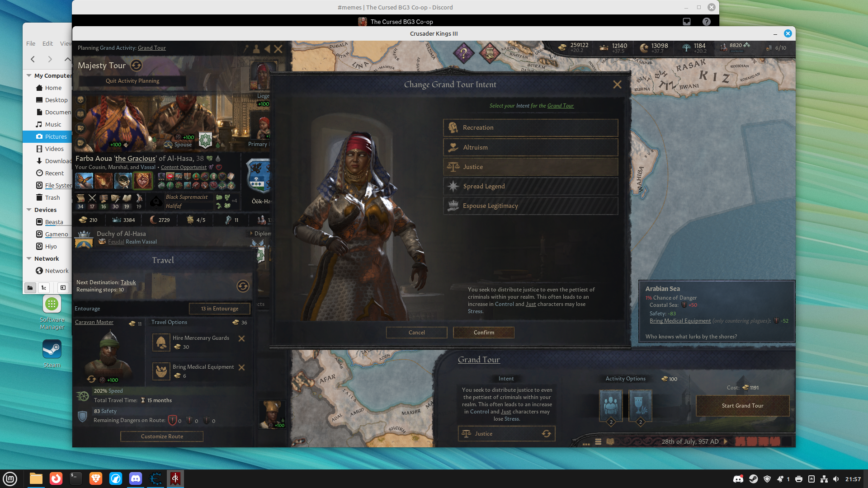Image resolution: width=868 pixels, height=488 pixels.
Task: Collapse the Network tree section header
Action: [29, 258]
